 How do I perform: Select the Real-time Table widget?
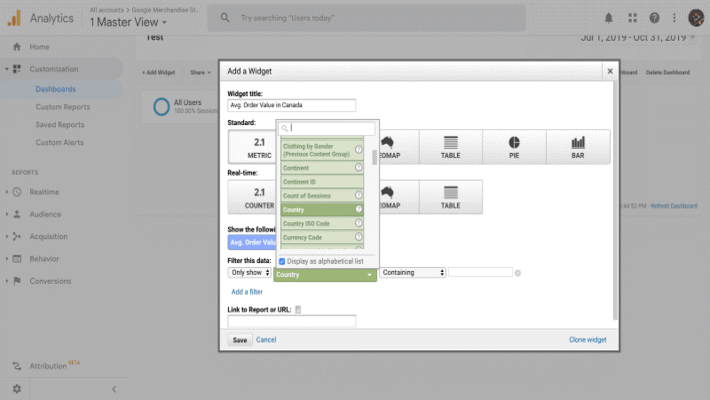[x=450, y=197]
